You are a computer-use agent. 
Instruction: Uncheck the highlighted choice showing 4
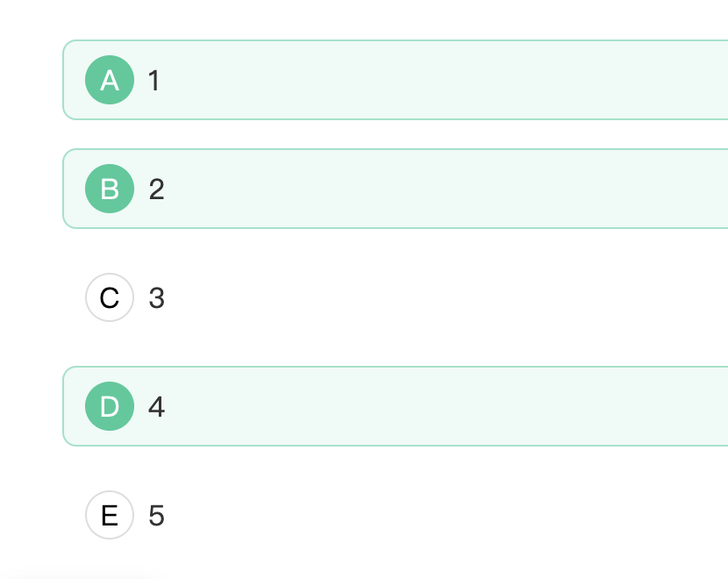point(395,406)
